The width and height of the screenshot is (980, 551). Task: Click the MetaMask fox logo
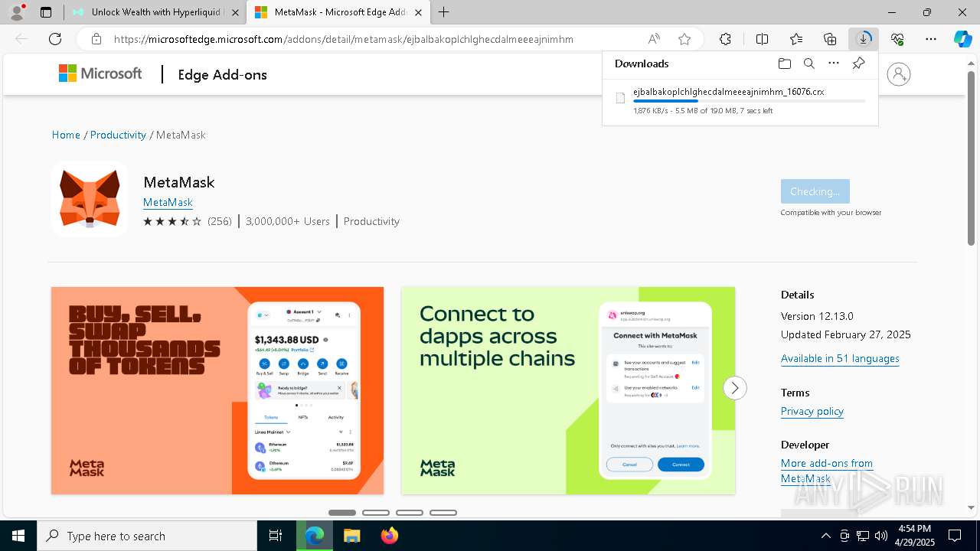point(90,199)
